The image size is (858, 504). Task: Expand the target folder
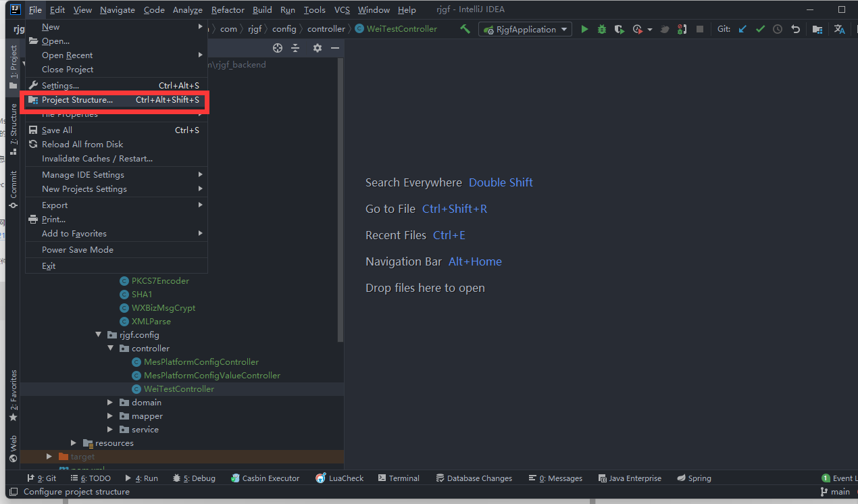(49, 457)
